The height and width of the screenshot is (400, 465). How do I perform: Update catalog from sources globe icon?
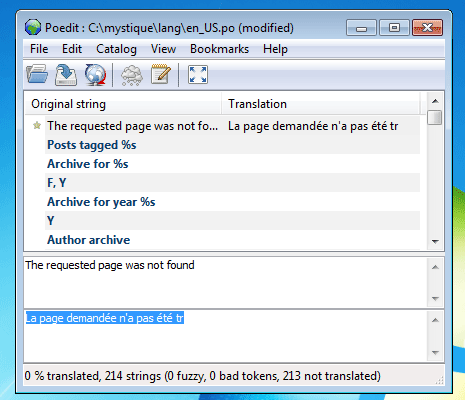click(95, 74)
